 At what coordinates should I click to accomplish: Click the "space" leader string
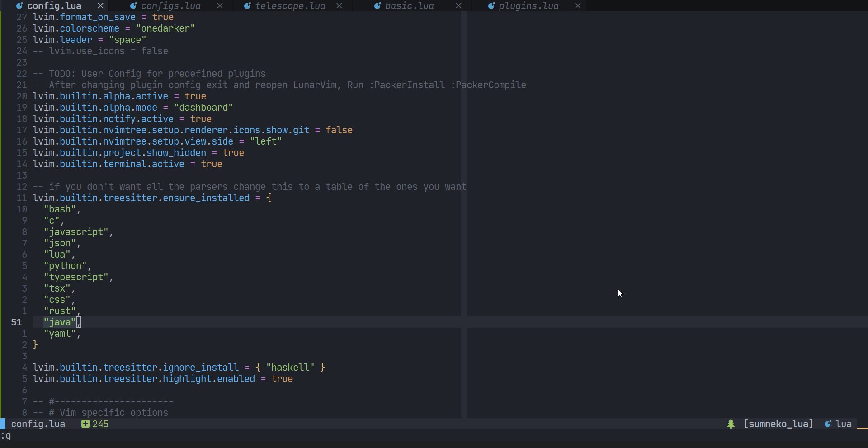click(x=127, y=40)
